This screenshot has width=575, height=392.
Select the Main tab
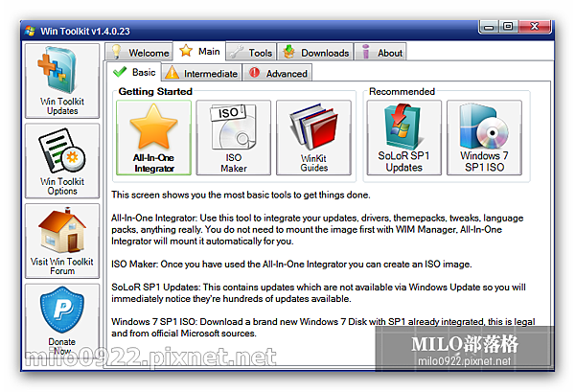pos(199,52)
